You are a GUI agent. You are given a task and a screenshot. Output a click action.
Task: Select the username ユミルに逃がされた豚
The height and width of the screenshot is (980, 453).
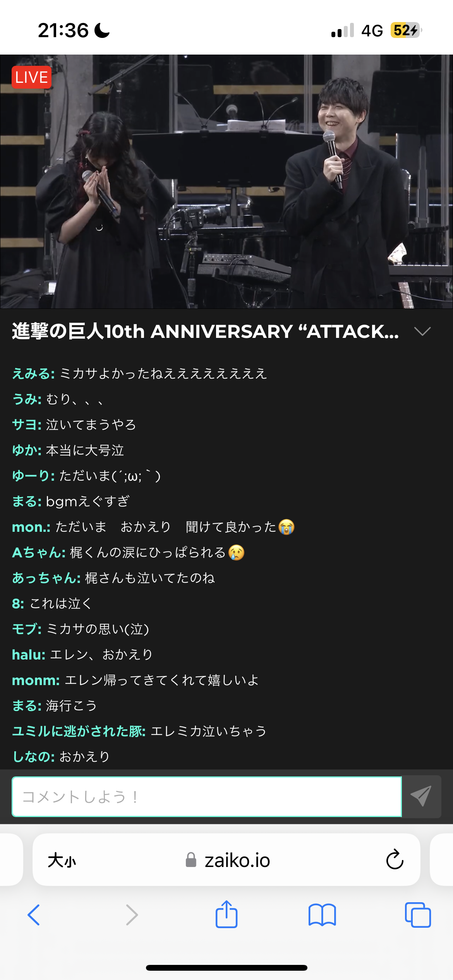[x=79, y=731]
